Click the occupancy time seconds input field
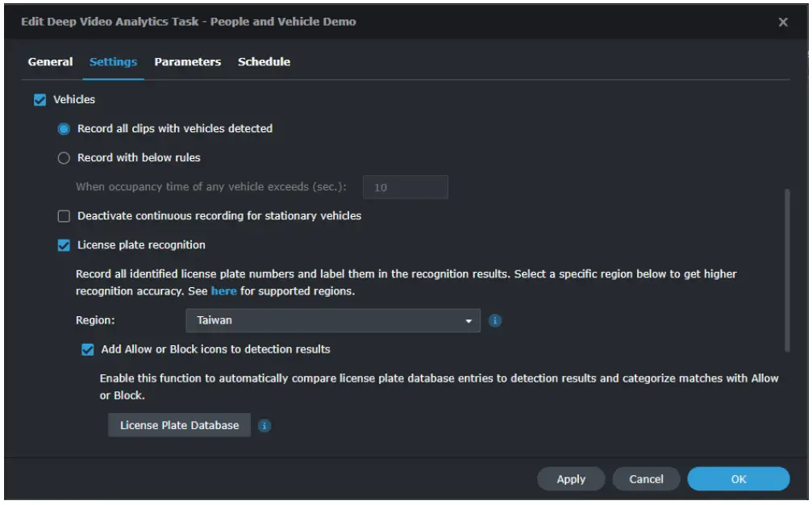The height and width of the screenshot is (505, 812). 406,187
